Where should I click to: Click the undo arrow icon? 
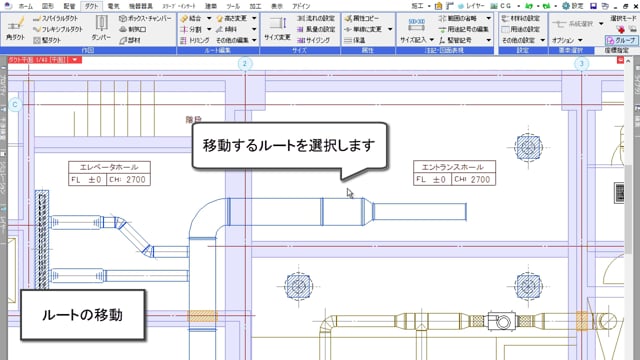(529, 6)
